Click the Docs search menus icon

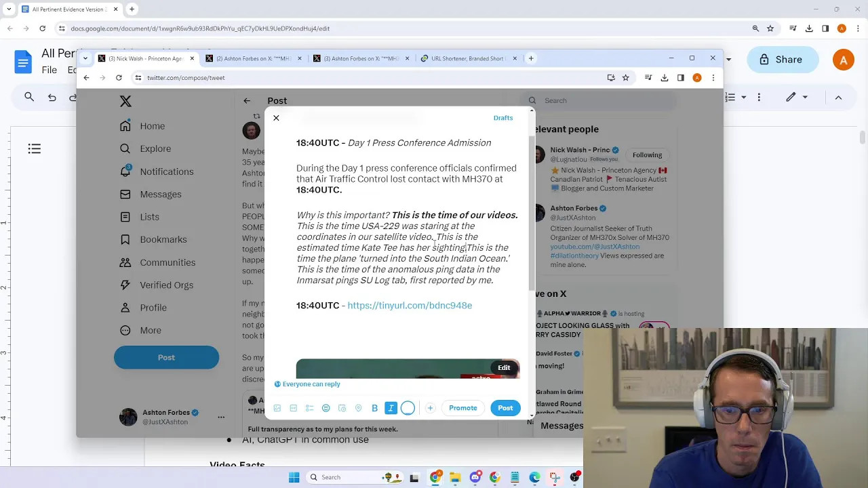[29, 98]
